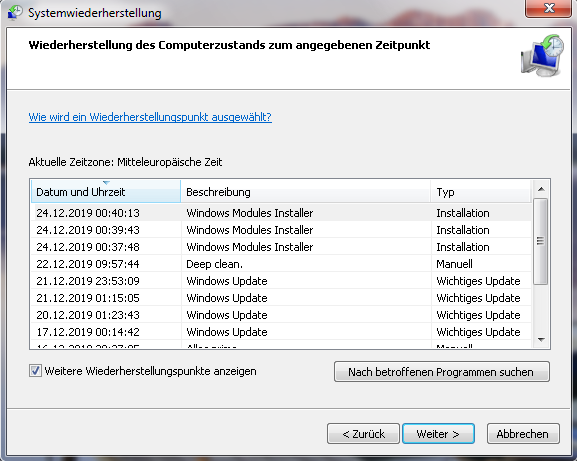This screenshot has height=461, width=577.
Task: Select restore point 17.12.2019 00:14:42
Action: pos(281,332)
